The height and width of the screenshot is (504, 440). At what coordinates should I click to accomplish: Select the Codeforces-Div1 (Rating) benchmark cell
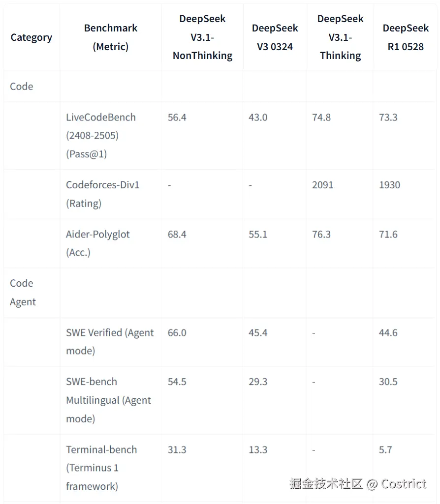coord(103,194)
